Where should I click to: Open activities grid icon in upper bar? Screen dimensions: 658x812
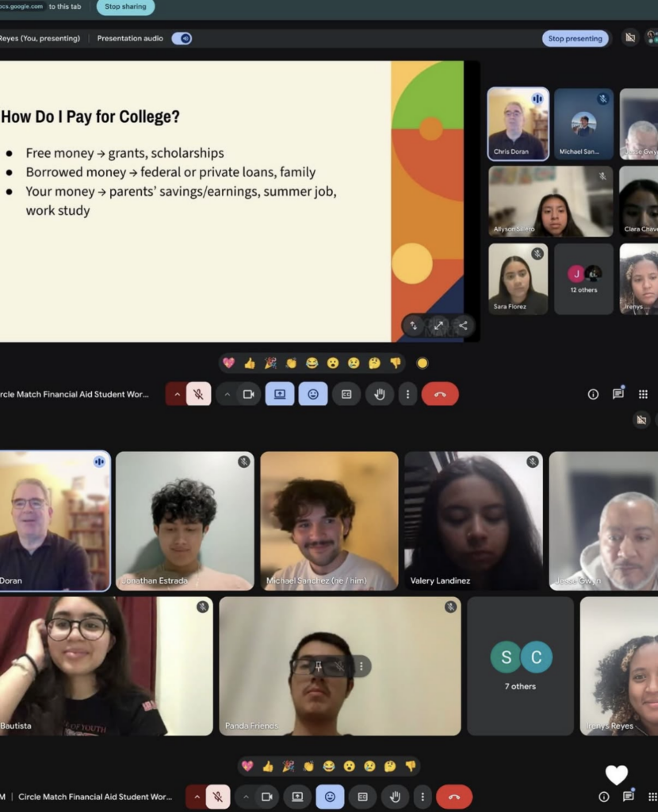[x=643, y=395]
